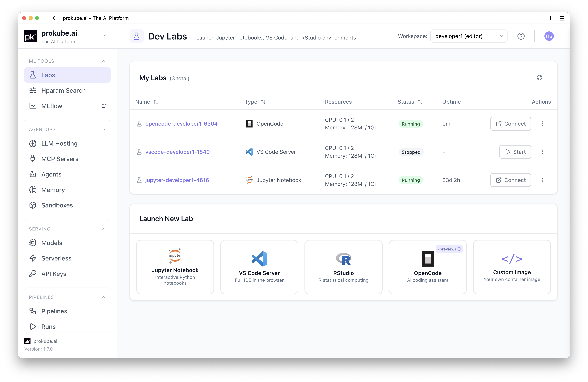Sort the table by Status column
The width and height of the screenshot is (588, 382).
click(410, 102)
